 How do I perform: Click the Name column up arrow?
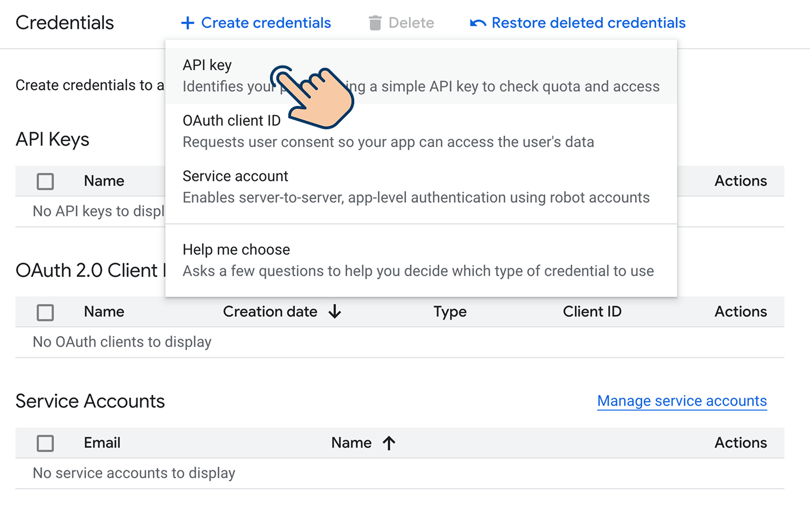click(x=389, y=443)
